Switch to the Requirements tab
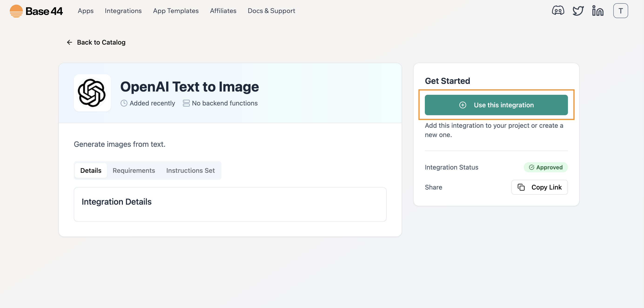Screen dimensions: 644x308 coord(134,170)
